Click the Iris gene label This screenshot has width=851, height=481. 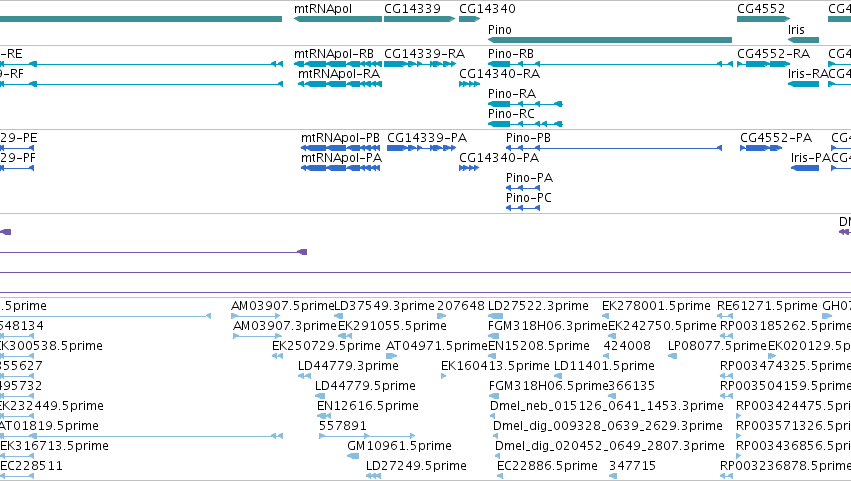[x=796, y=29]
